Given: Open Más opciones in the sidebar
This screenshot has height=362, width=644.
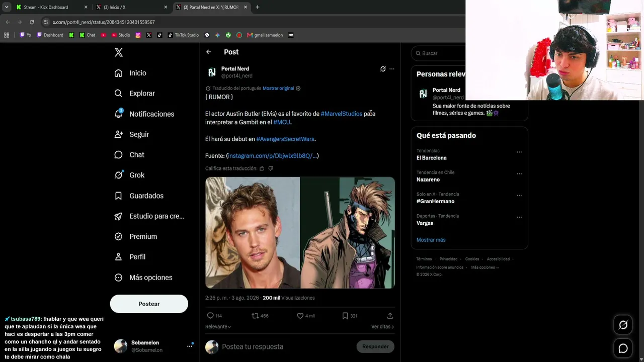Looking at the screenshot, I should click(x=143, y=278).
